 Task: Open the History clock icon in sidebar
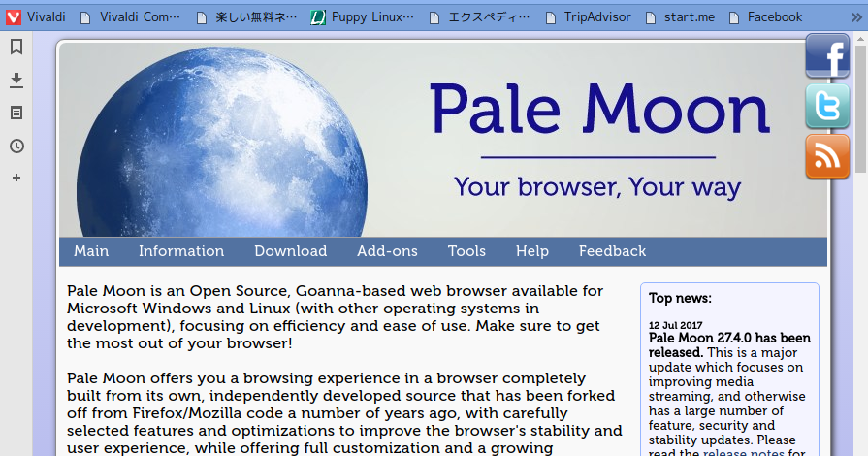16,146
